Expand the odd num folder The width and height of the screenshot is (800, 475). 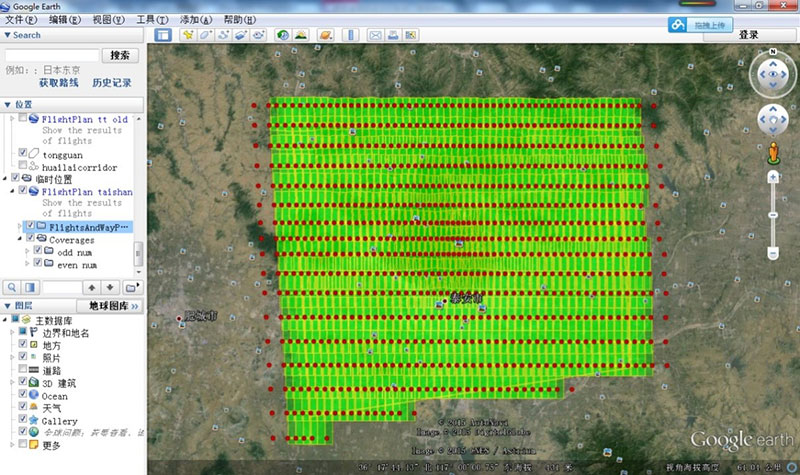click(26, 251)
